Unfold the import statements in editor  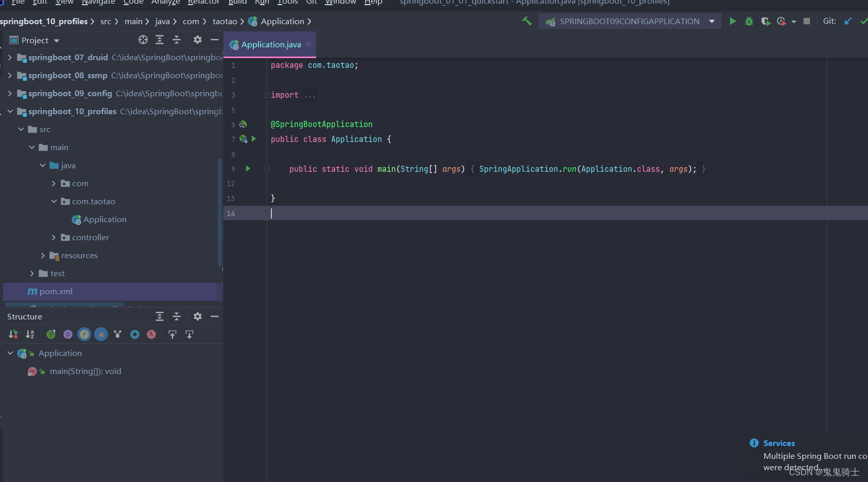[267, 95]
